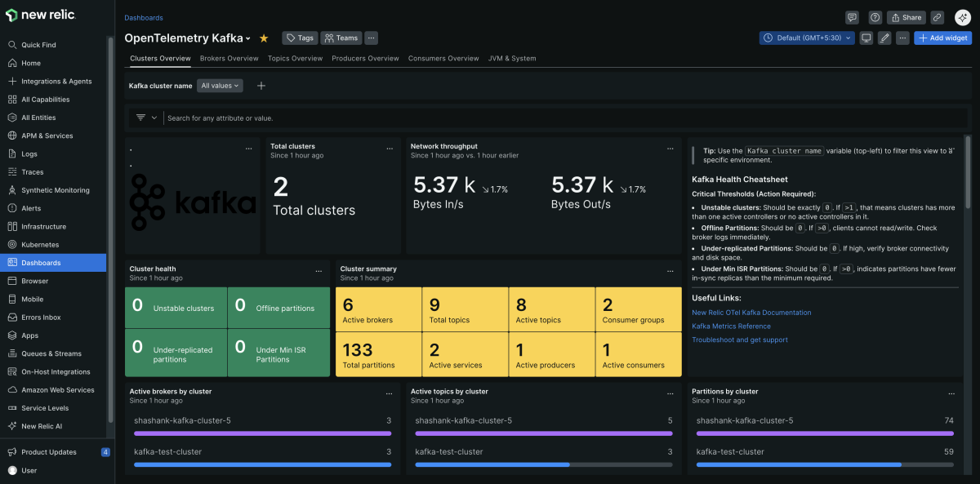Click the Add widget button

(942, 38)
